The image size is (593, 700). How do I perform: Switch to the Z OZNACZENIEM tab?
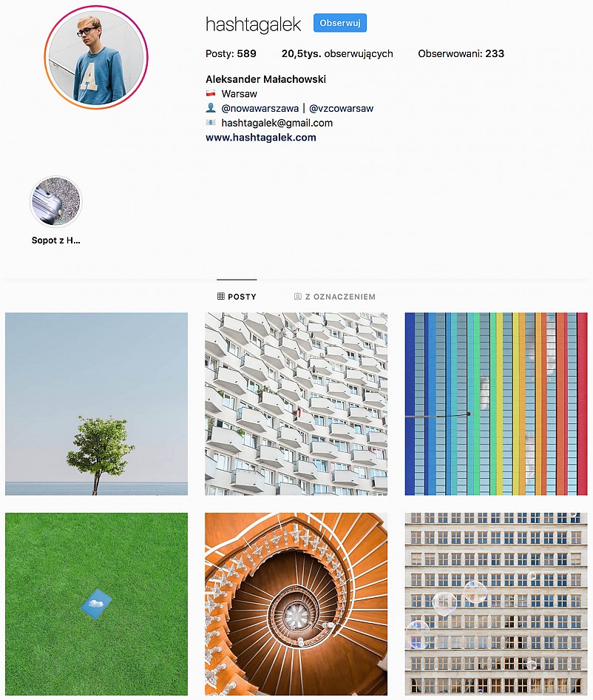(335, 297)
